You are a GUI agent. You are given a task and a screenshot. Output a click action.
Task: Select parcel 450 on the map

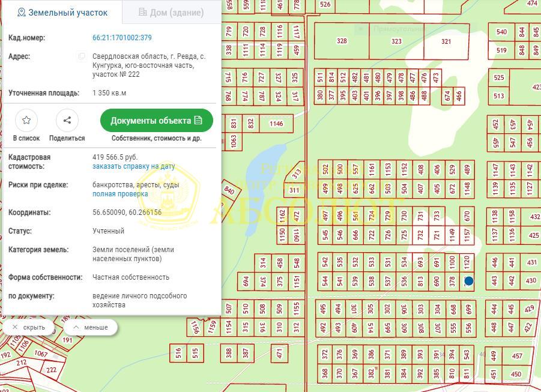516,374
